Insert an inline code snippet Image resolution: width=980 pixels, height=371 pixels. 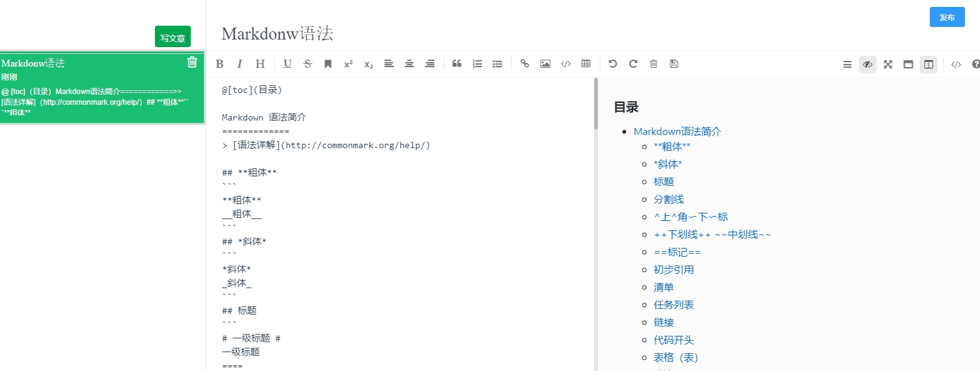coord(565,63)
